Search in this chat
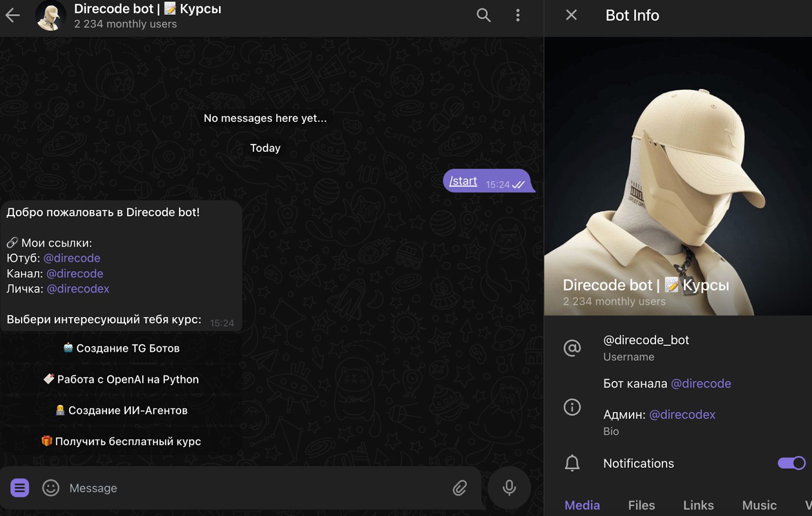This screenshot has height=516, width=812. pos(484,15)
